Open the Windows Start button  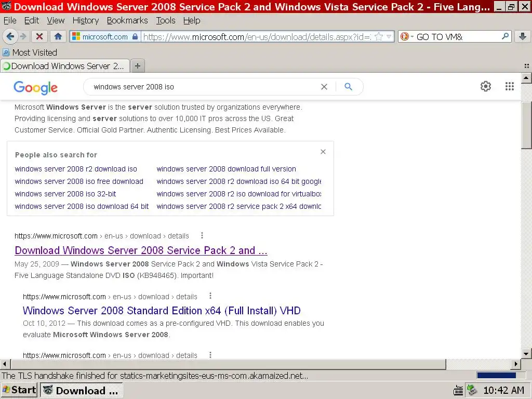(19, 390)
